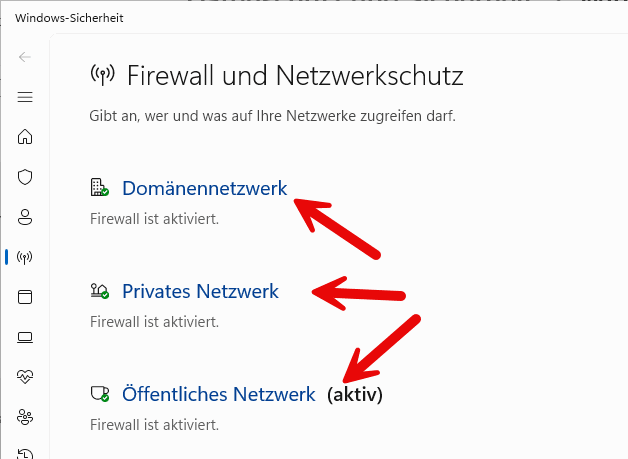Open Account protection person icon
This screenshot has height=459, width=628.
tap(25, 217)
